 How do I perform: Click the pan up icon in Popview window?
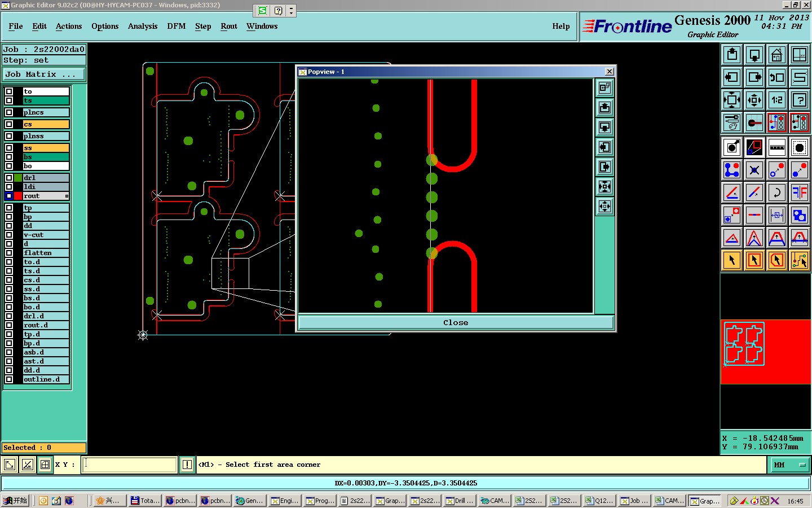click(604, 108)
